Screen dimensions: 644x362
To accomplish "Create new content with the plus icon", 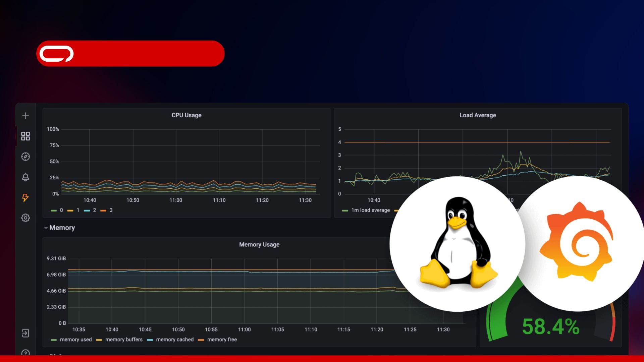I will 25,115.
